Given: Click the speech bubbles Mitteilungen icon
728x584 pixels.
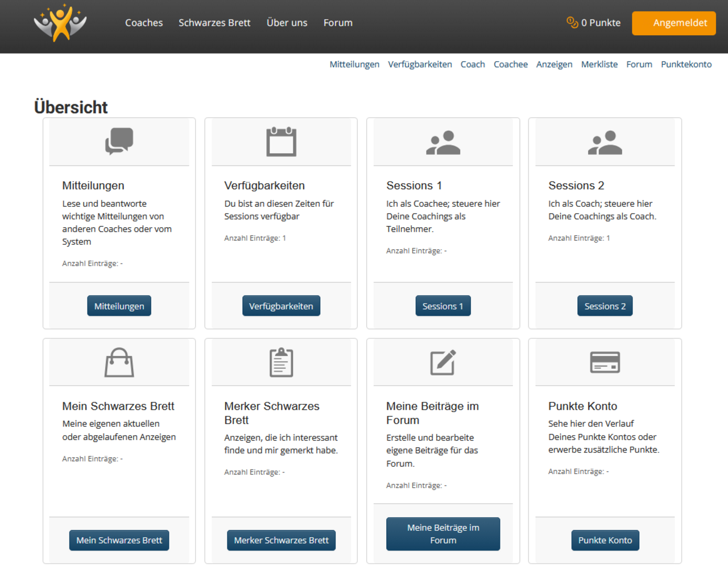Looking at the screenshot, I should (x=119, y=141).
